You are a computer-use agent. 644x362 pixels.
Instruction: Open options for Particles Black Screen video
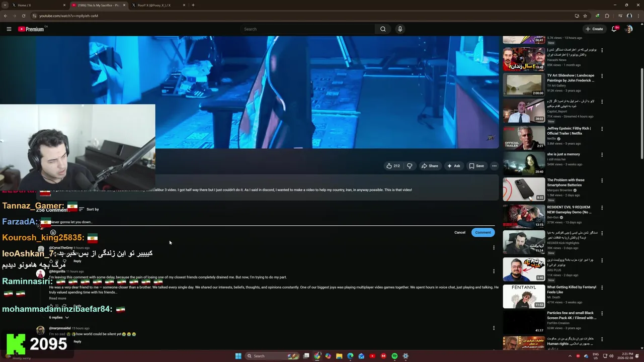pos(602,313)
